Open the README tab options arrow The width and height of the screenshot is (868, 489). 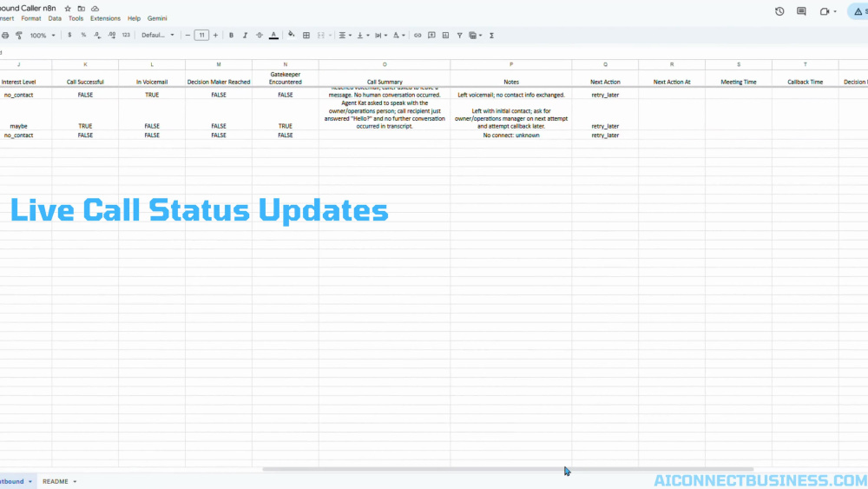click(75, 482)
